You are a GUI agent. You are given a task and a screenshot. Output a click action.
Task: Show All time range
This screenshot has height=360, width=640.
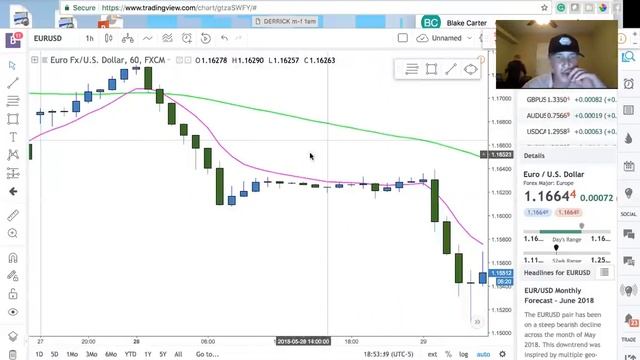pyautogui.click(x=178, y=354)
